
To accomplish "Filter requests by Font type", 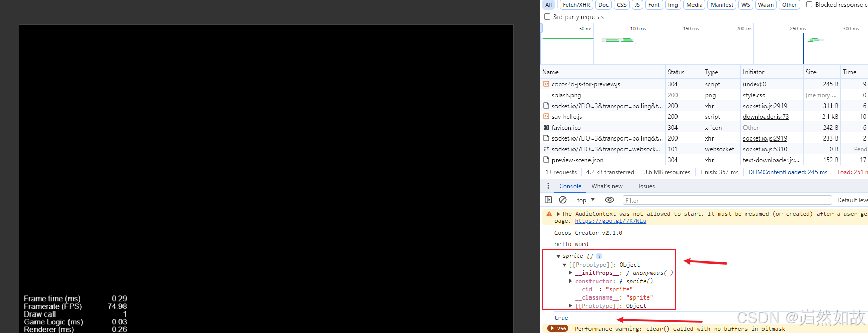I will click(654, 5).
